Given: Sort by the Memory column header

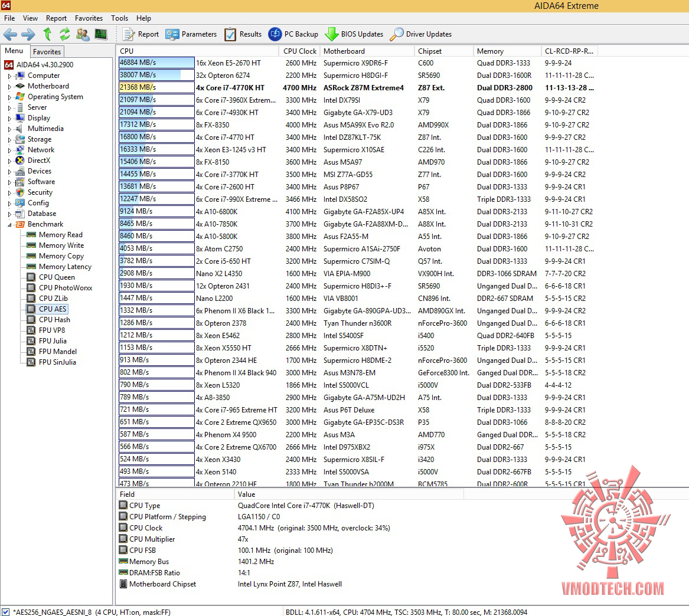Looking at the screenshot, I should coord(507,51).
